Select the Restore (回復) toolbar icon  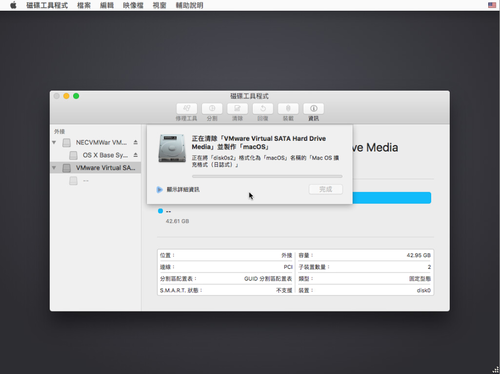(263, 108)
